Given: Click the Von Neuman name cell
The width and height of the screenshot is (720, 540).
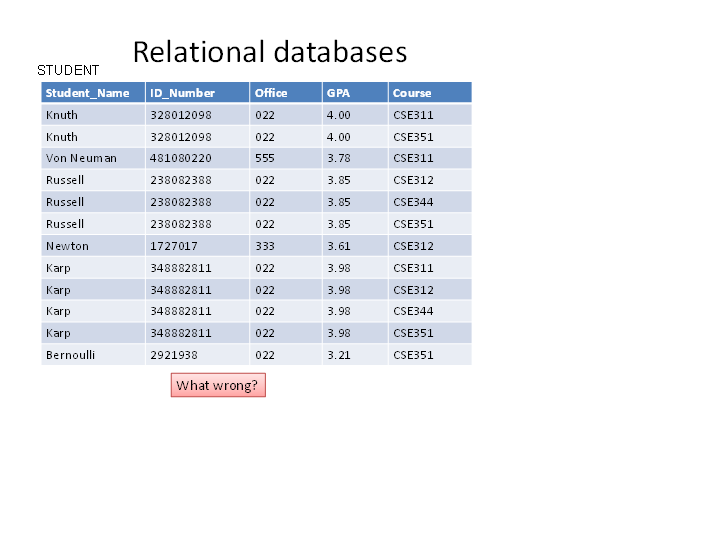Looking at the screenshot, I should click(93, 158).
